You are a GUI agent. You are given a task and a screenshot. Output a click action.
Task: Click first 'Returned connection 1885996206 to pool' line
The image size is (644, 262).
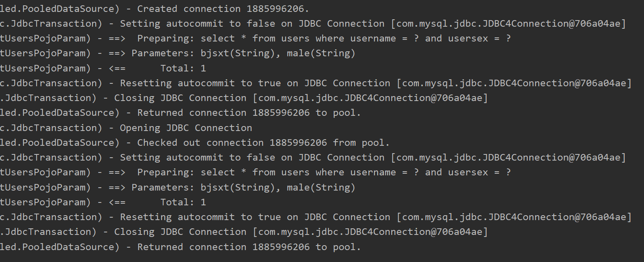pyautogui.click(x=180, y=113)
